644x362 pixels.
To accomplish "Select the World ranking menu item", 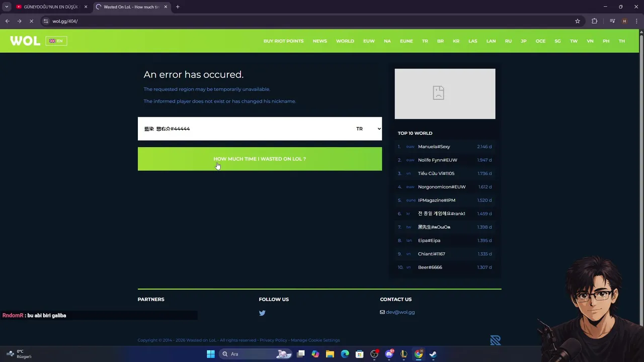I will point(345,41).
